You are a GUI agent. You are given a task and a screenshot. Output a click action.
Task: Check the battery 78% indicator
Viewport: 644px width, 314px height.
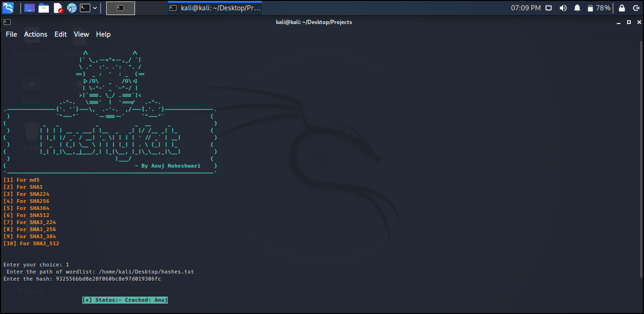(x=598, y=8)
